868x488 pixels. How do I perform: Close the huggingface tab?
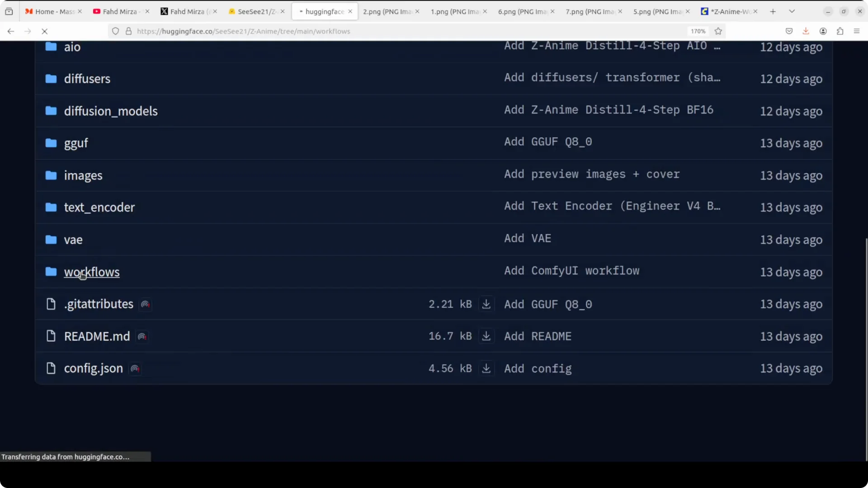coord(350,11)
